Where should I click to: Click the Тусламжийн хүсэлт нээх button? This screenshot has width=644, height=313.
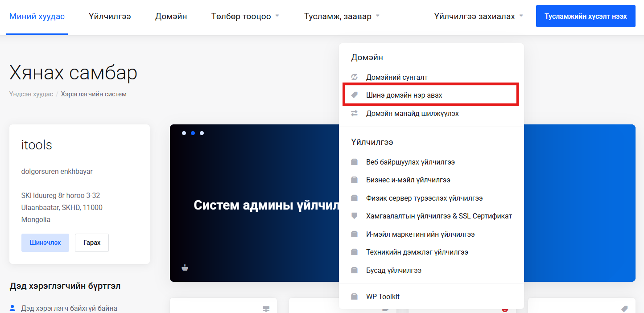(x=585, y=16)
